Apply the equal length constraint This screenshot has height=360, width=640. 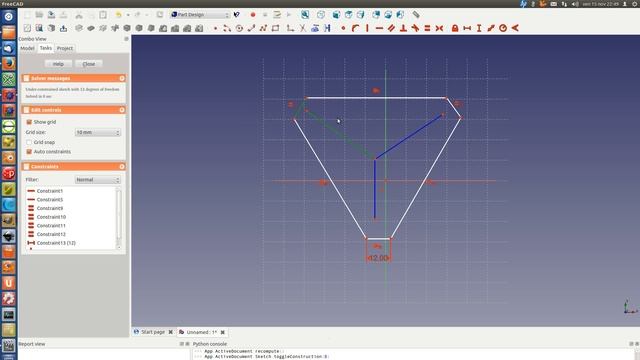coord(427,28)
